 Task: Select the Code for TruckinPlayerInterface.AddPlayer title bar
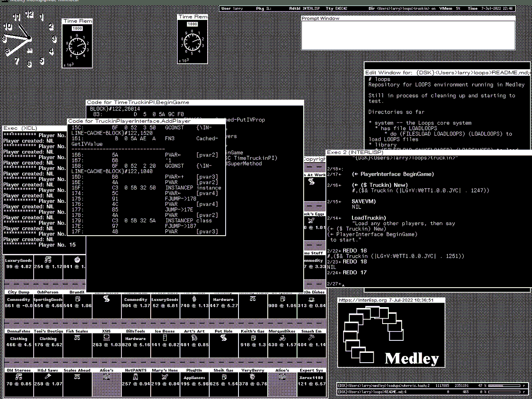(146, 121)
